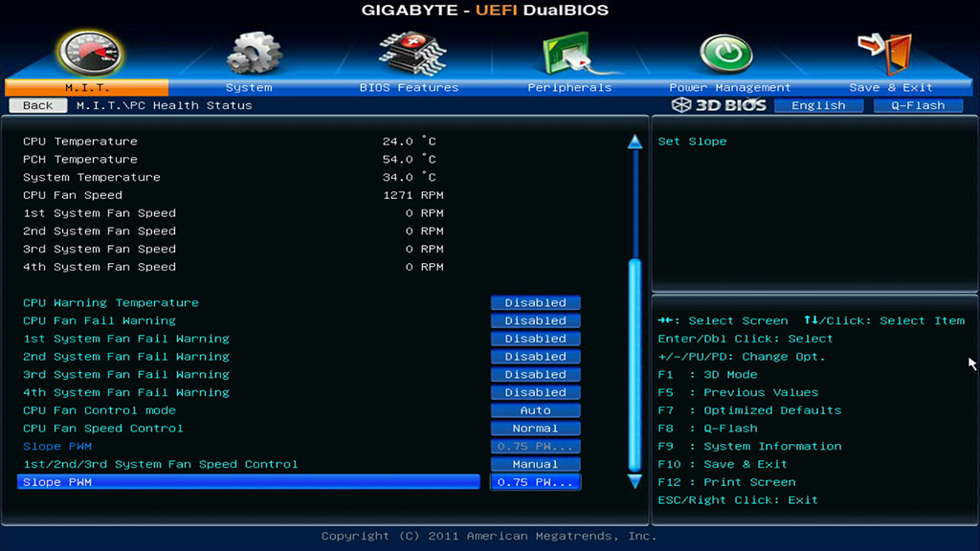
Task: Click the 3rd System Fan Speed row
Action: click(x=234, y=249)
